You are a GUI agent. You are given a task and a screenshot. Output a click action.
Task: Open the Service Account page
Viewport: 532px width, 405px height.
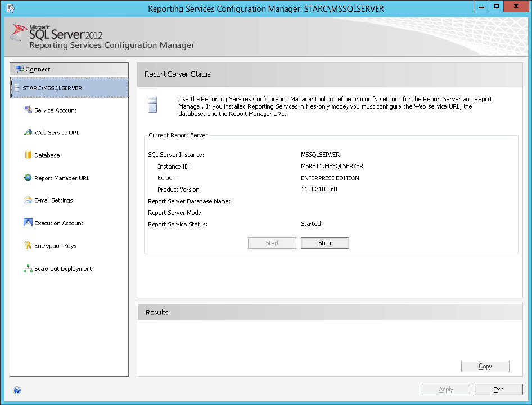tap(55, 110)
